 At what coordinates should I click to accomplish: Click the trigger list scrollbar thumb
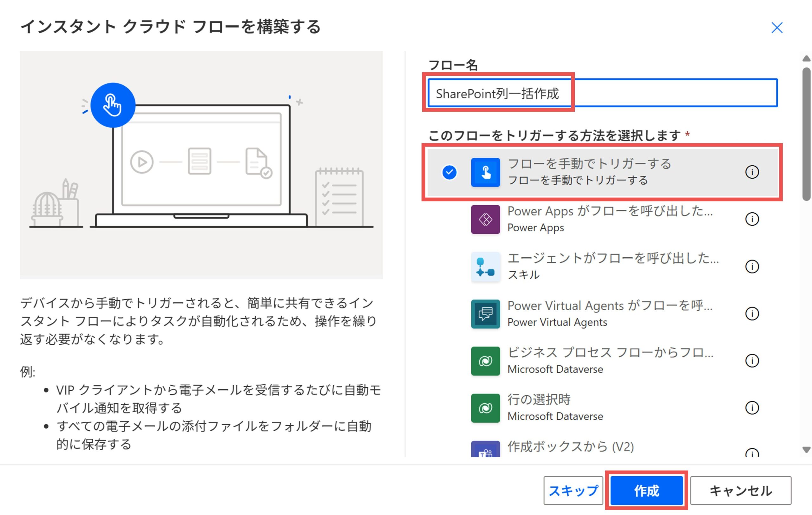(806, 134)
